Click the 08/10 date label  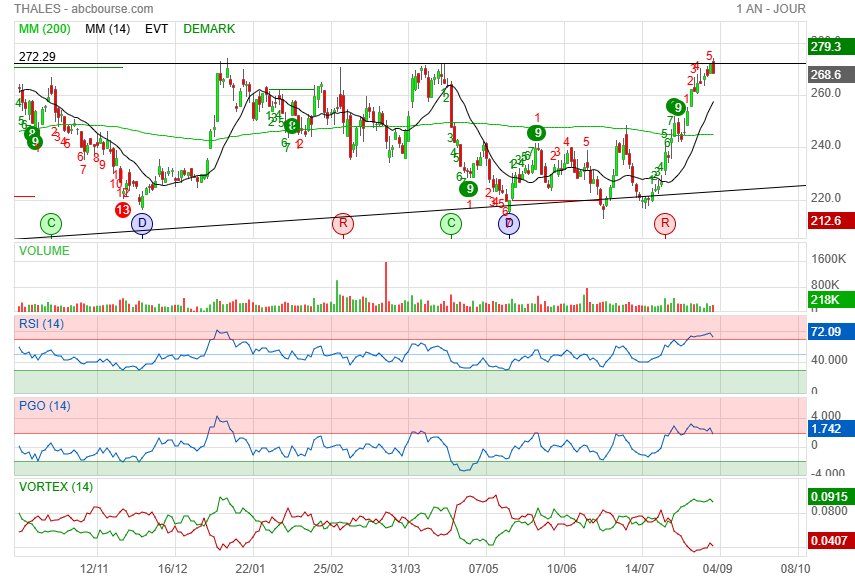click(x=795, y=569)
